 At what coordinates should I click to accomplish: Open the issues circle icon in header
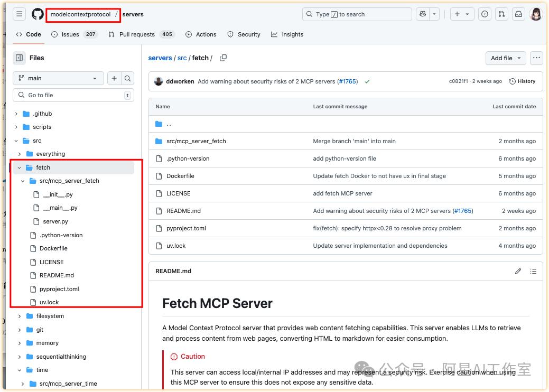click(485, 14)
